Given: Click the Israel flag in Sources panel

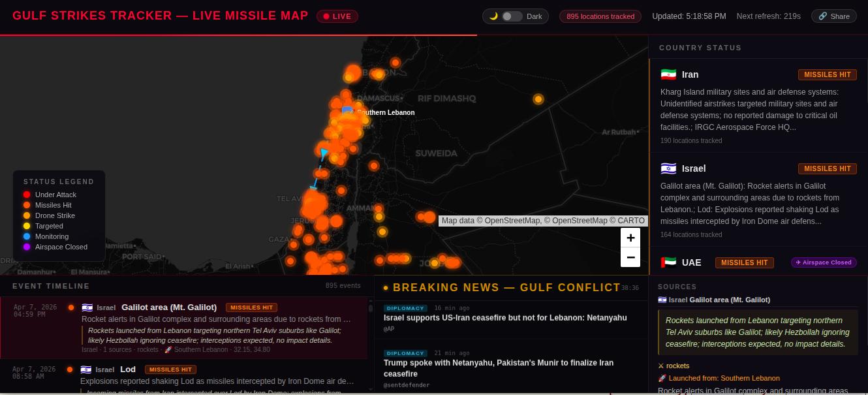Looking at the screenshot, I should (662, 300).
